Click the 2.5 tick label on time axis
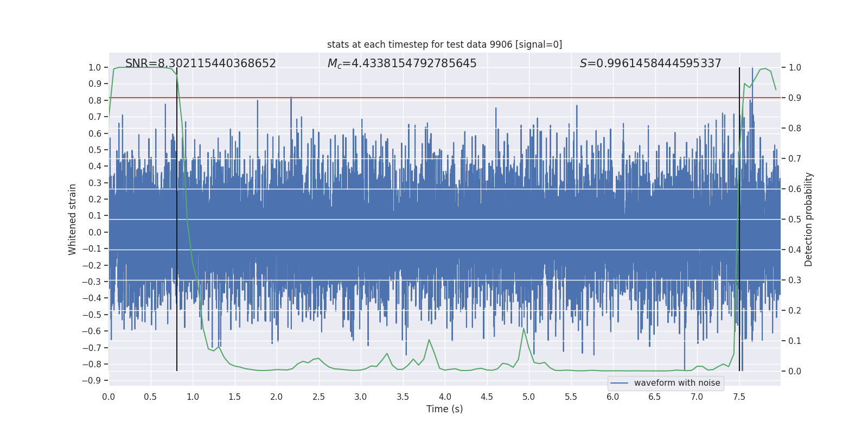 [x=318, y=397]
